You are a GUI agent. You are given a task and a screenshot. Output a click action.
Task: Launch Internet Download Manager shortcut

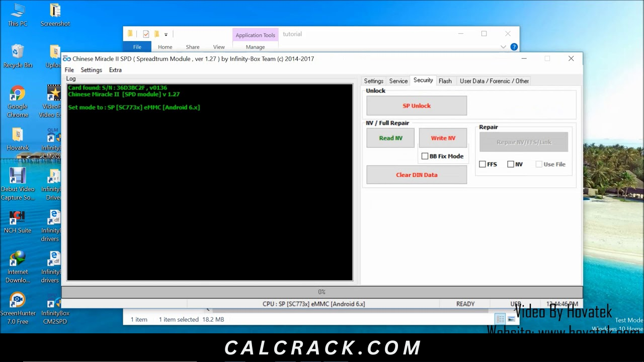[x=18, y=267]
